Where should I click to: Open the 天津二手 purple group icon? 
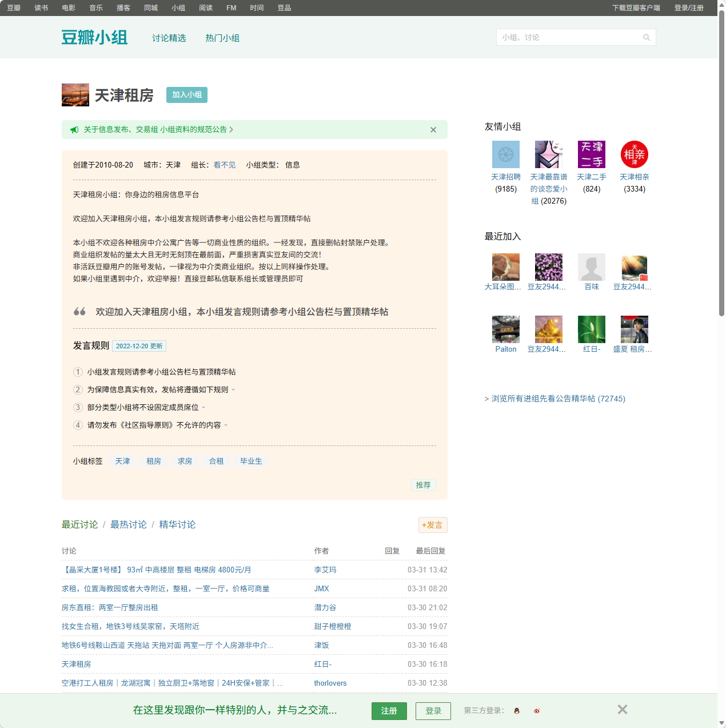[x=592, y=154]
